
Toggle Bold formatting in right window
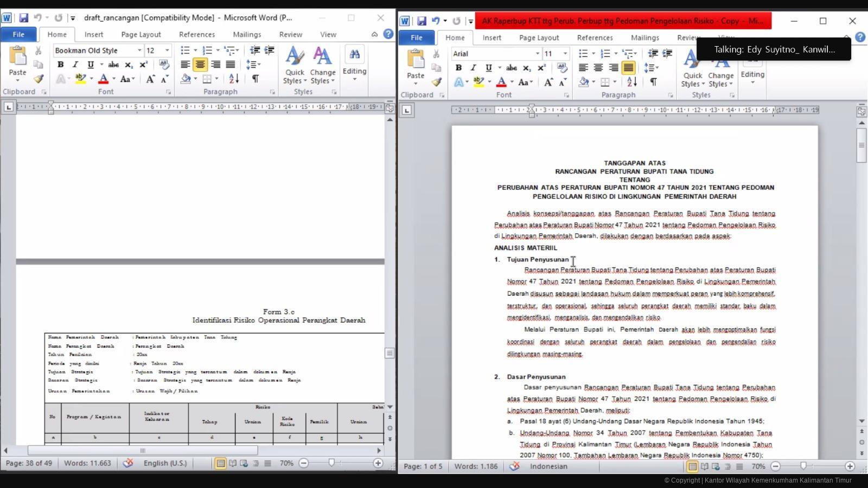[x=458, y=68]
